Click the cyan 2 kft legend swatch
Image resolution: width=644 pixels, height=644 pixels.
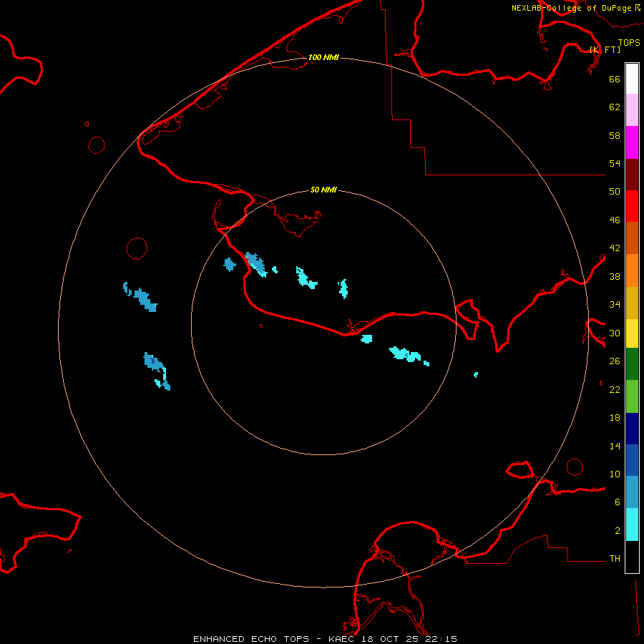pos(632,525)
